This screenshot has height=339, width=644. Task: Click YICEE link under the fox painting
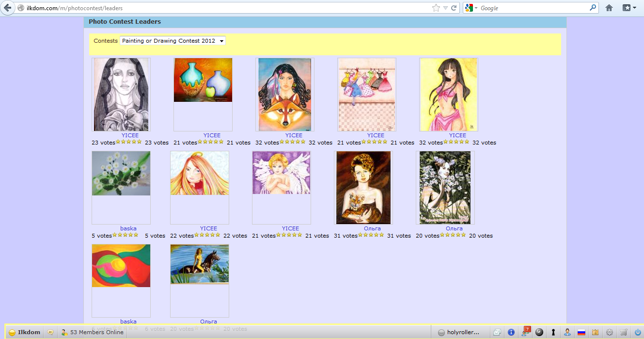click(294, 135)
